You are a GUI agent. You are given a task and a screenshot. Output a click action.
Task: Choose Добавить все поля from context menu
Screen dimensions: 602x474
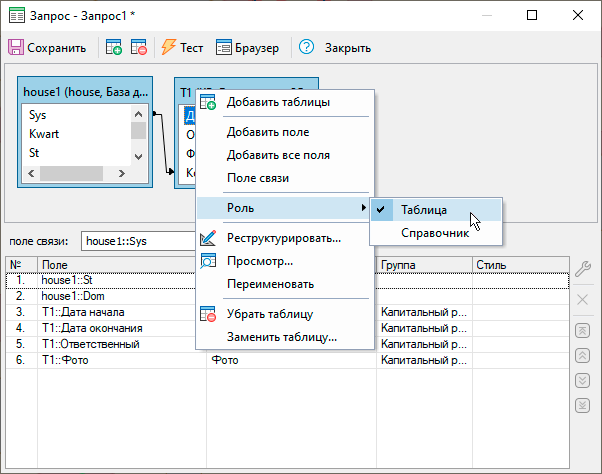click(x=278, y=155)
